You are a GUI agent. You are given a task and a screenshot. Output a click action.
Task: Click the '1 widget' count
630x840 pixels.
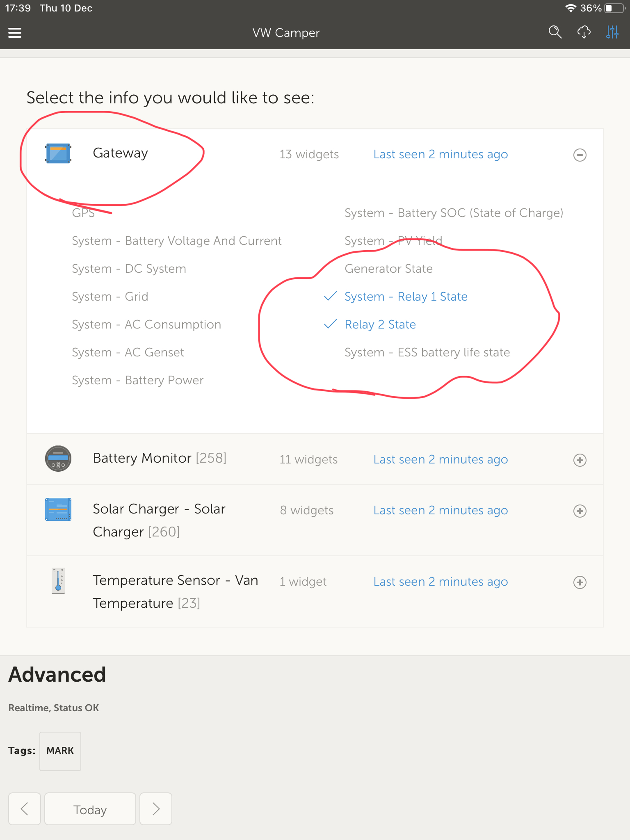coord(303,582)
